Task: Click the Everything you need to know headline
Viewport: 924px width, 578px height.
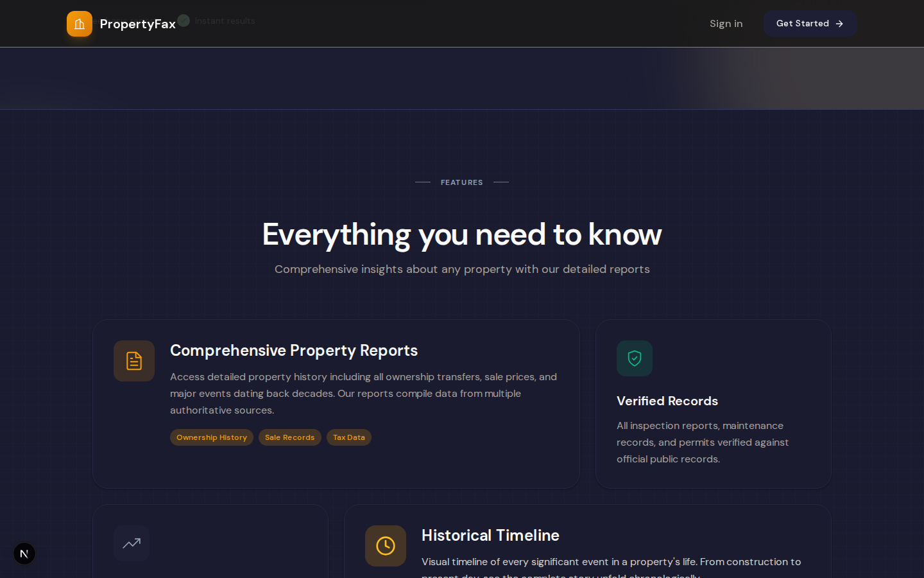Action: pos(462,234)
